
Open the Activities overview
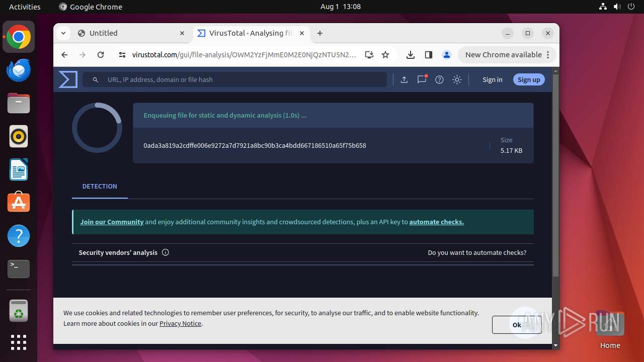click(25, 7)
